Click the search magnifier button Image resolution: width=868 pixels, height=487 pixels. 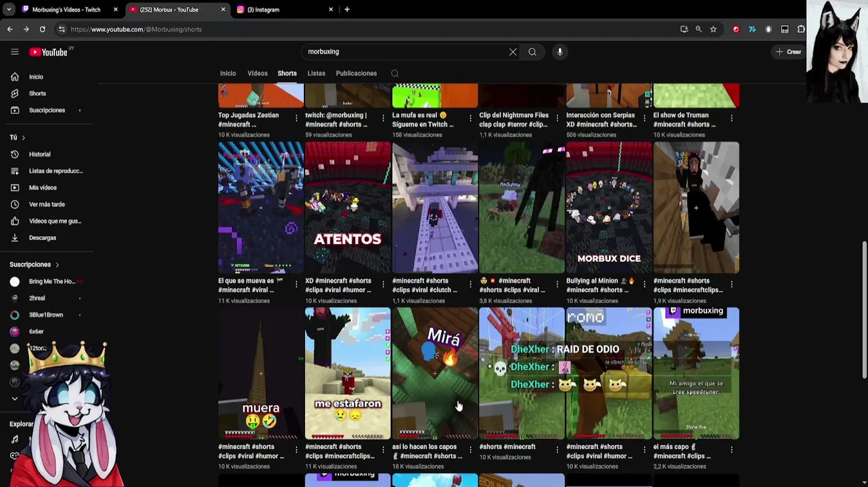(x=532, y=51)
